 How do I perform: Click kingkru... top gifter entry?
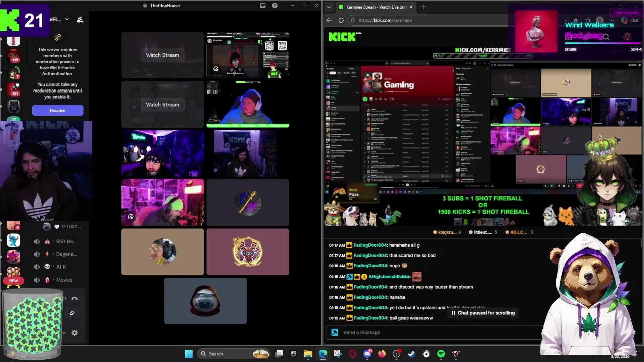[x=446, y=232]
